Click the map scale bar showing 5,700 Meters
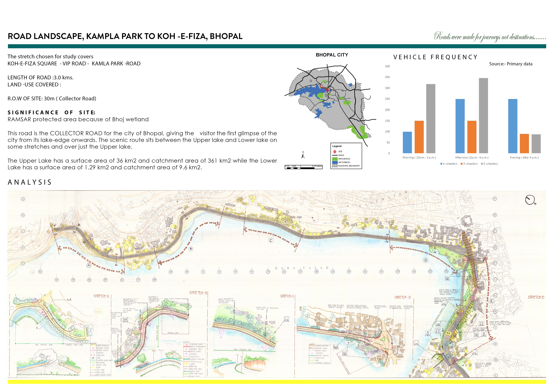Viewport: 555px width, 392px height. tap(304, 167)
